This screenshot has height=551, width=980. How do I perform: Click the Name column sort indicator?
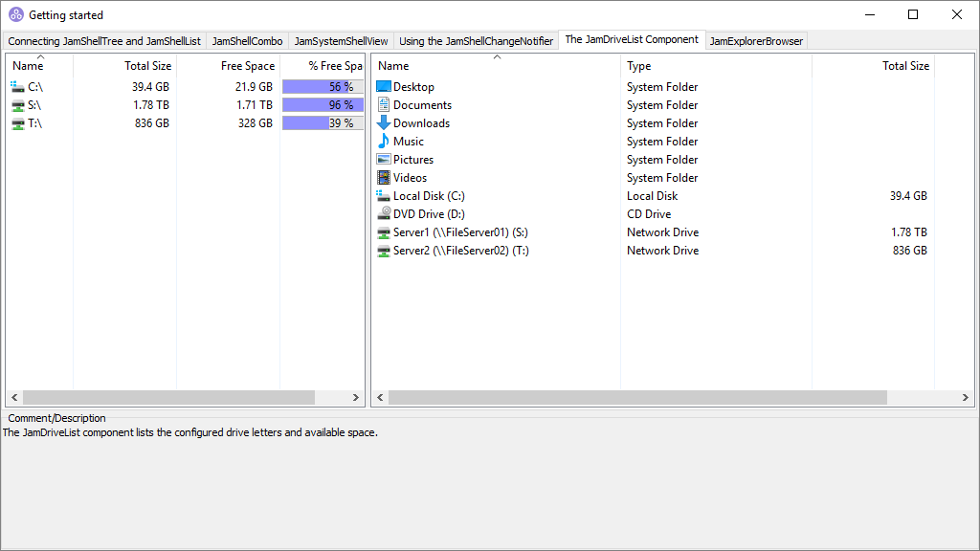[498, 56]
